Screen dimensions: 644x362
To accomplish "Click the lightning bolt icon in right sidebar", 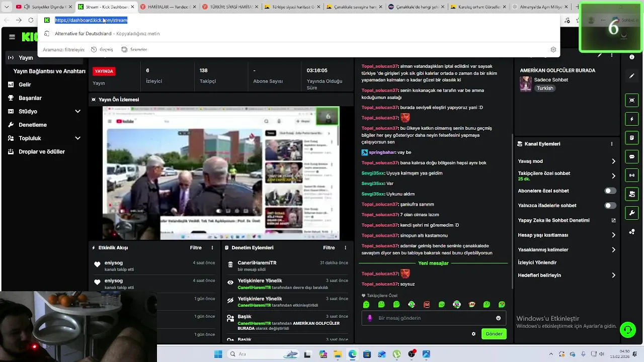I will coord(632,119).
